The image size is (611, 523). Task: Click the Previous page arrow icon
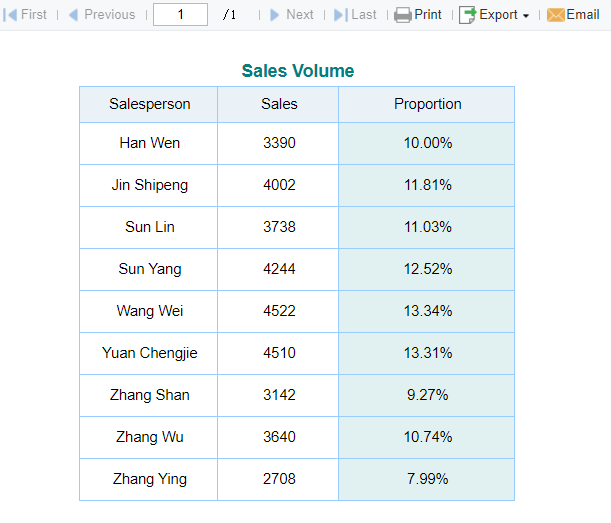pyautogui.click(x=73, y=15)
